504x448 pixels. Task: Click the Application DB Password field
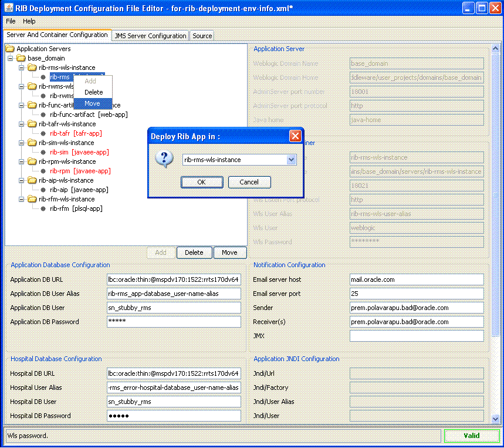tap(174, 322)
